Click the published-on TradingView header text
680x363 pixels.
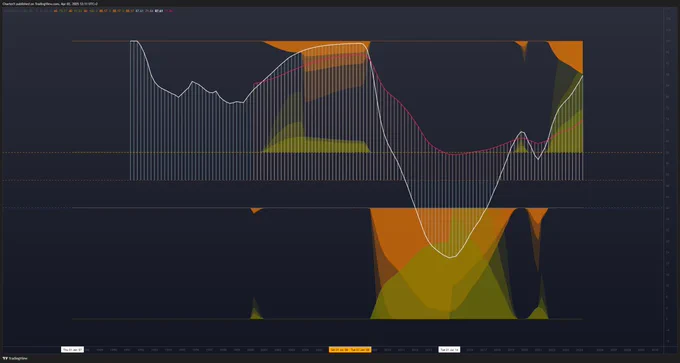pyautogui.click(x=49, y=3)
